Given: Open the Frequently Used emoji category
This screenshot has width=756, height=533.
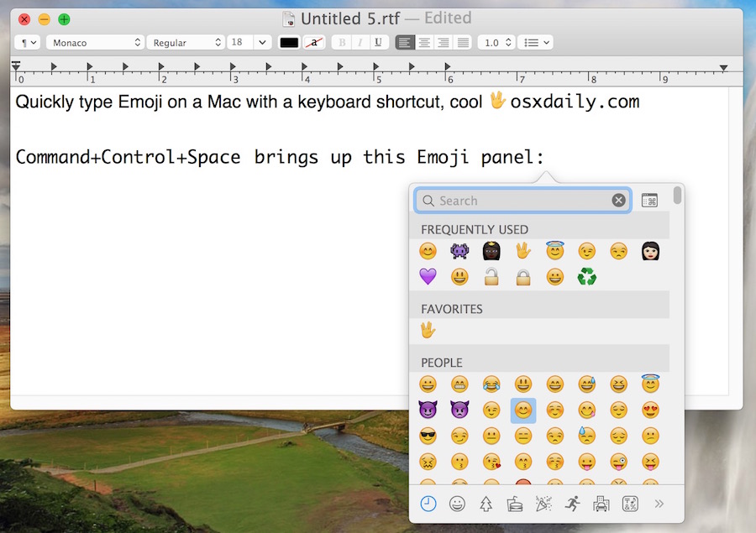Looking at the screenshot, I should pyautogui.click(x=428, y=503).
